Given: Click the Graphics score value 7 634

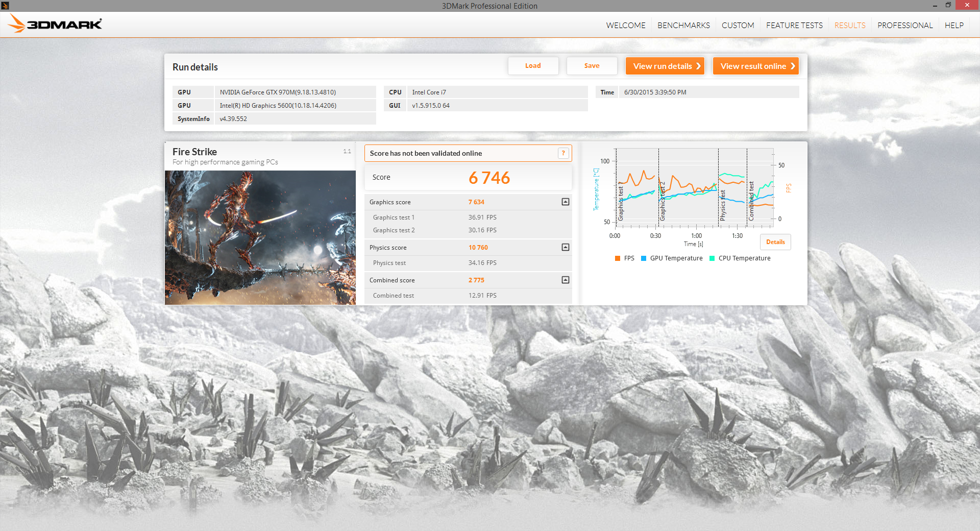Looking at the screenshot, I should coord(476,202).
